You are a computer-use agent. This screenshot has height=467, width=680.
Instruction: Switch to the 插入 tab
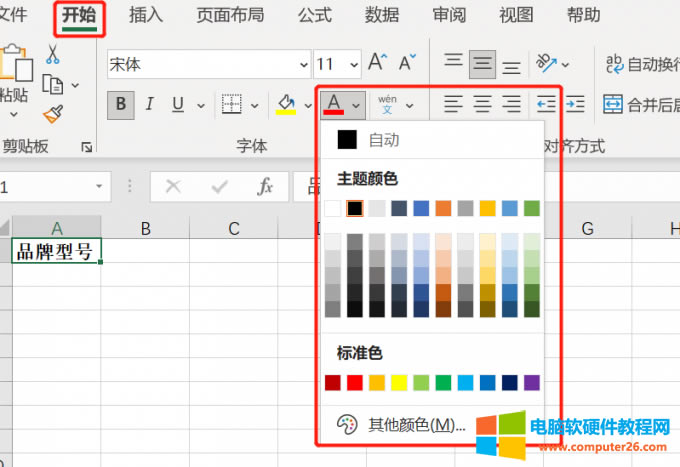(146, 15)
